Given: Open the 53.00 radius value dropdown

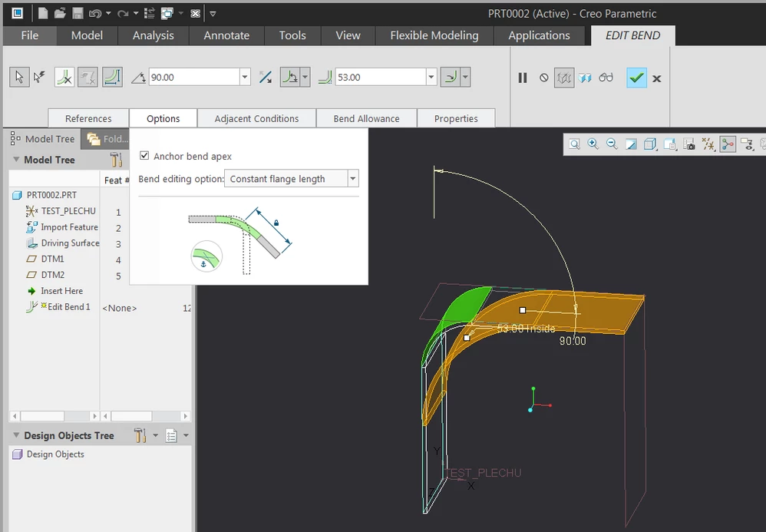Looking at the screenshot, I should coord(431,77).
